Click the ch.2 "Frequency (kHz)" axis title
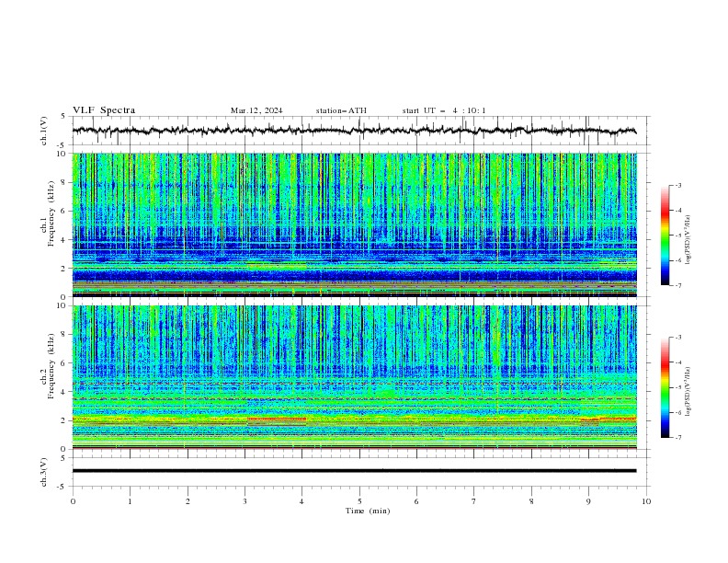 [51, 366]
